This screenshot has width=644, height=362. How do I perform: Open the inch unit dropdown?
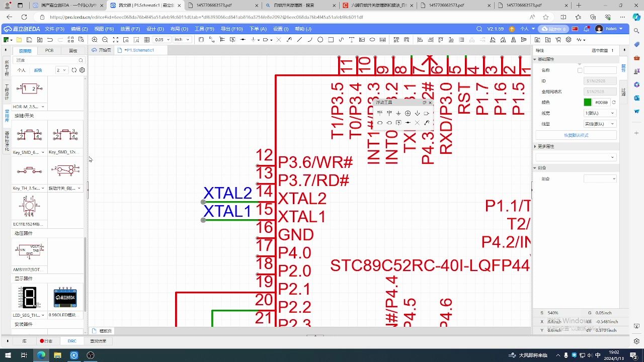(182, 39)
